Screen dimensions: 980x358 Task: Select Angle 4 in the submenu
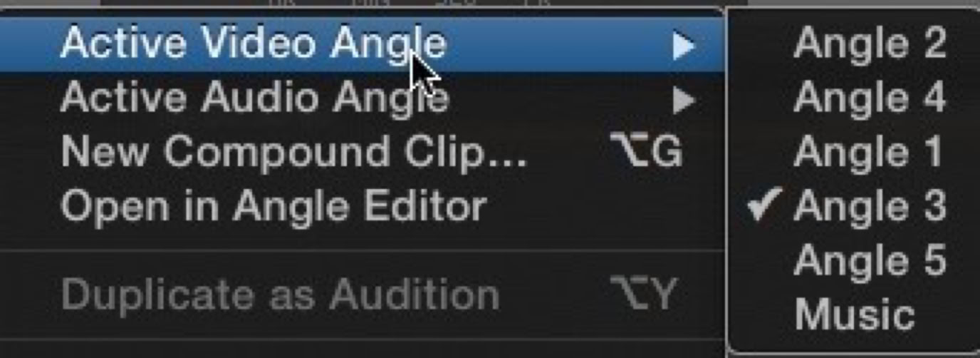point(853,98)
